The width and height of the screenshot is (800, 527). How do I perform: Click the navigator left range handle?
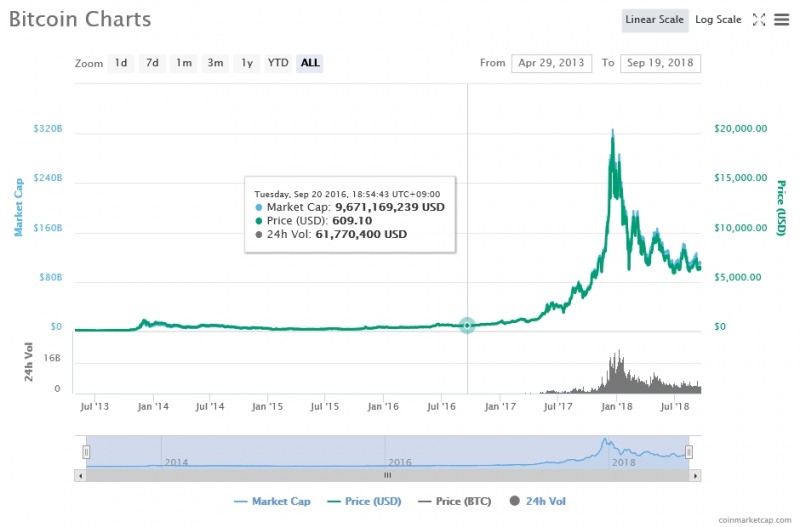[x=86, y=452]
